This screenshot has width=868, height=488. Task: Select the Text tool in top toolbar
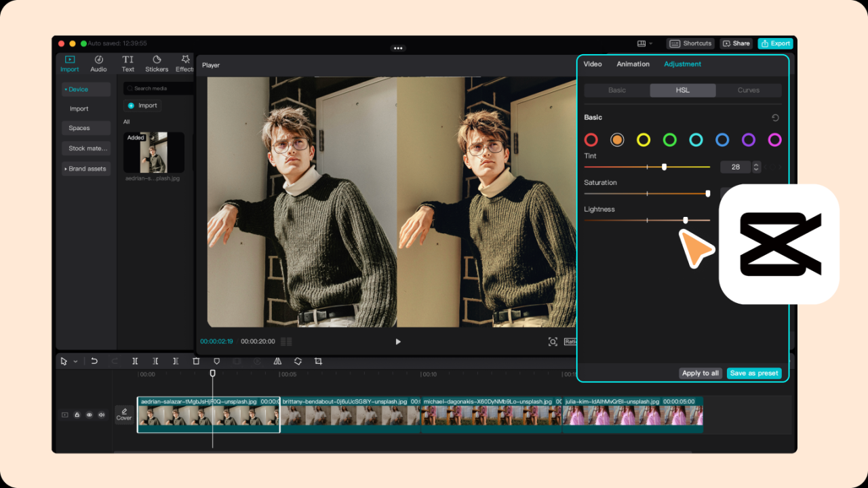pyautogui.click(x=127, y=63)
